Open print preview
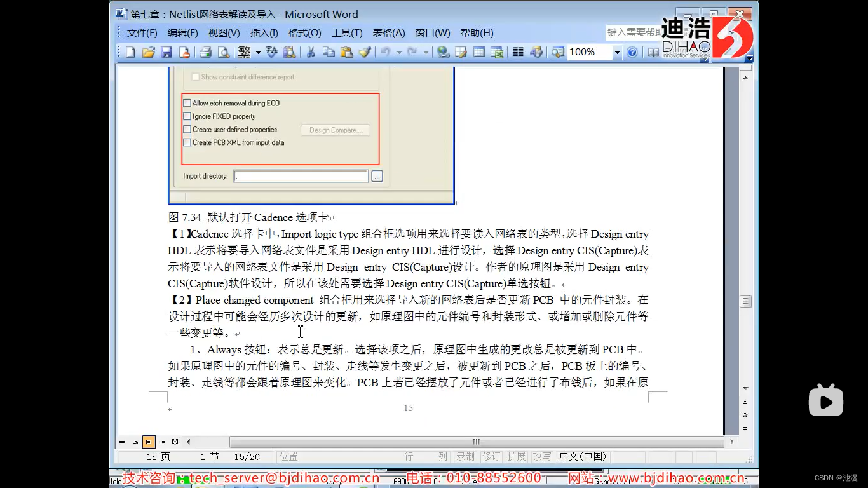 223,52
